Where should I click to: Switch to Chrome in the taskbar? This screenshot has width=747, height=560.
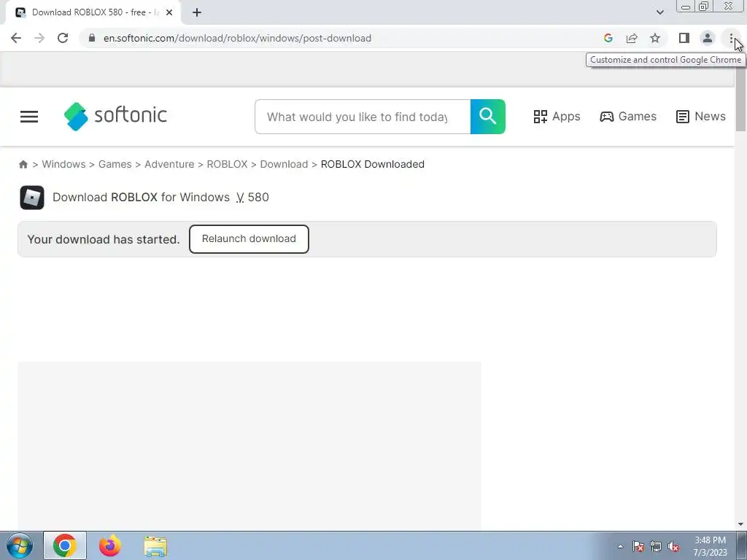pos(65,545)
